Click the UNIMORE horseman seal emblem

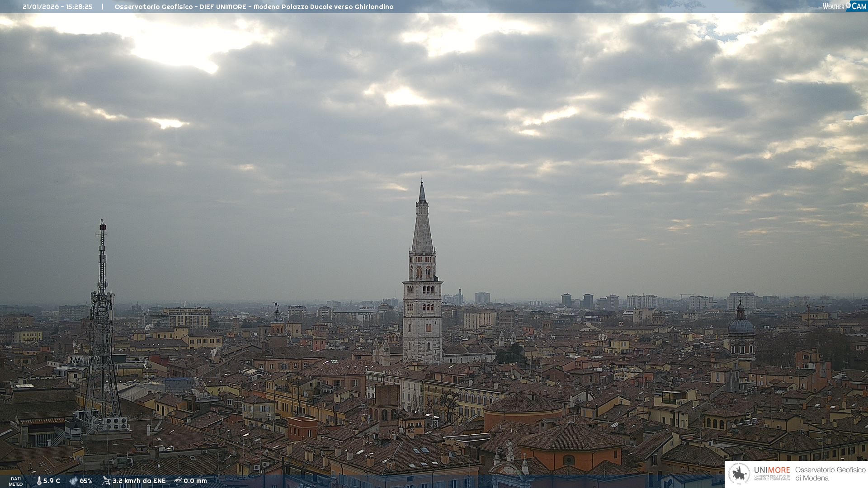[x=740, y=474]
